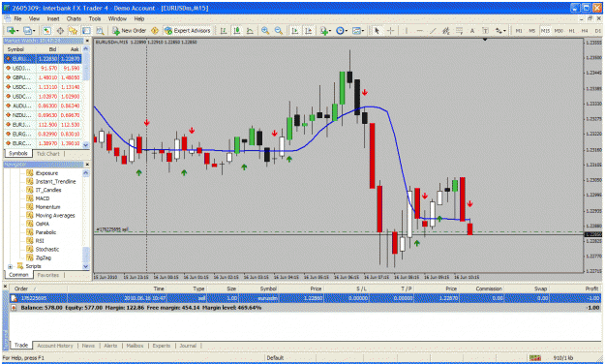Select the Fibonacci retracement tool
This screenshot has width=605, height=364.
[x=459, y=30]
